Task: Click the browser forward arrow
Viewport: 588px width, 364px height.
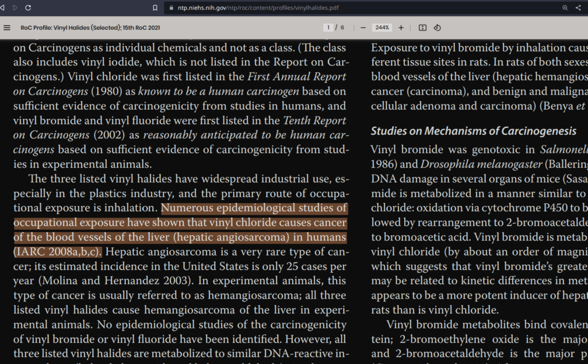Action: click(x=15, y=7)
